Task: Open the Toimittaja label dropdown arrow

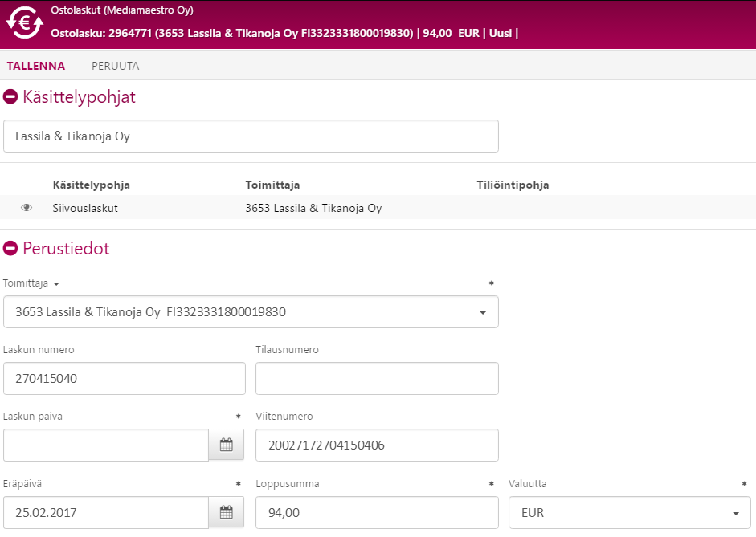Action: point(56,284)
